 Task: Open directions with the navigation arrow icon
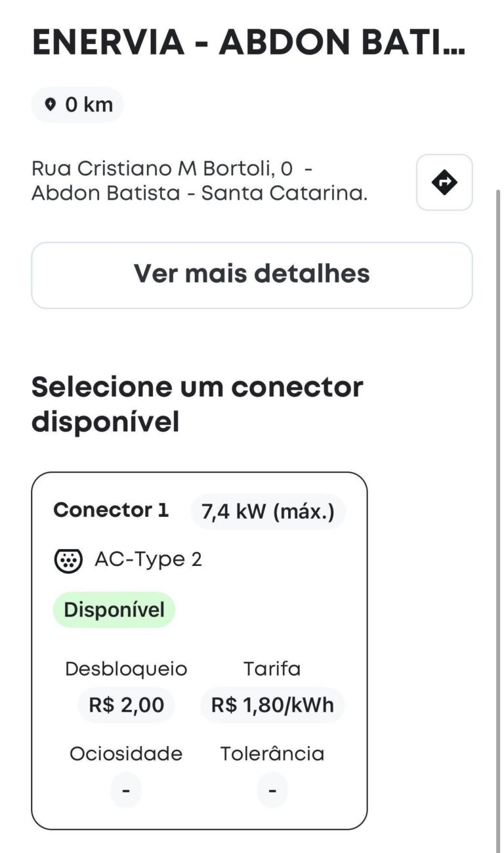coord(444,183)
